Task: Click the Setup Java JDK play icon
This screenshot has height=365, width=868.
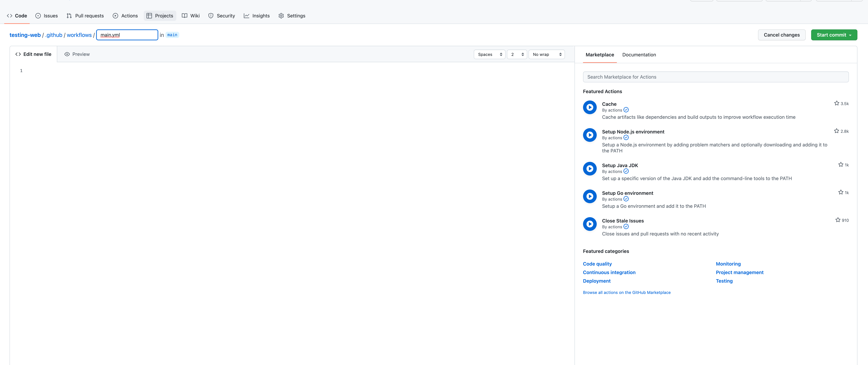Action: click(x=590, y=169)
